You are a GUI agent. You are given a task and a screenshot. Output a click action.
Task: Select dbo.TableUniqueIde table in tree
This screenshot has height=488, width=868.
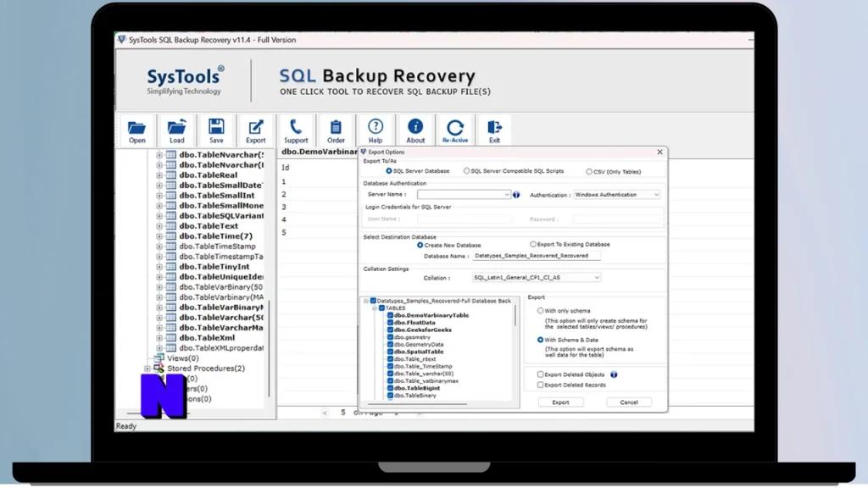pos(221,277)
